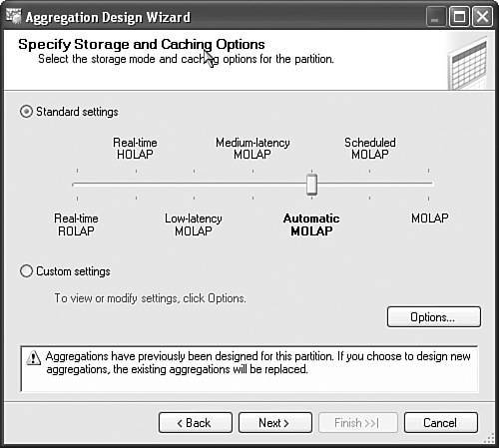
Task: Click the bold Automatic MOLAP label
Action: click(x=311, y=224)
